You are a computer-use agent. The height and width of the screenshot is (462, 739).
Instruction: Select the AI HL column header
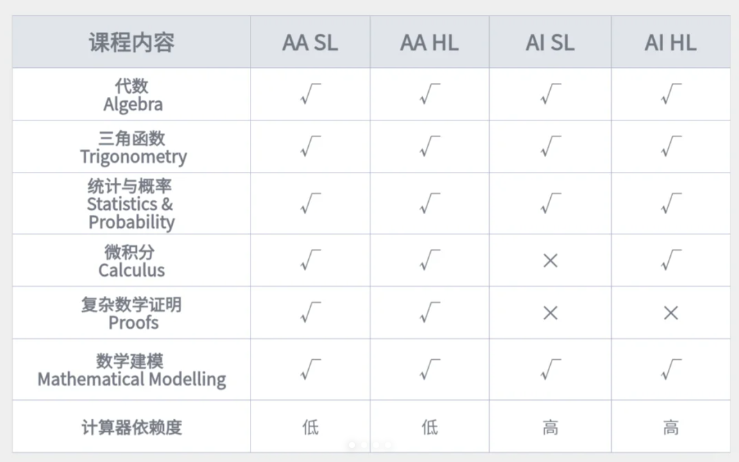tap(670, 43)
